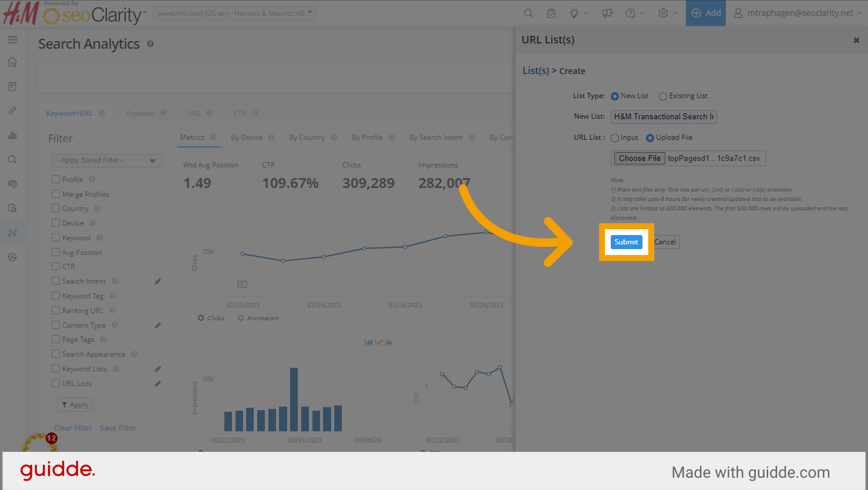Click the Add button in top bar

click(x=706, y=13)
